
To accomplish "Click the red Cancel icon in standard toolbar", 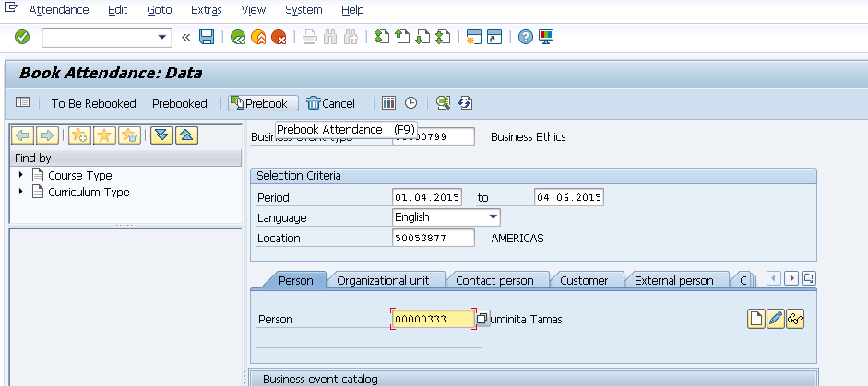I will click(279, 37).
